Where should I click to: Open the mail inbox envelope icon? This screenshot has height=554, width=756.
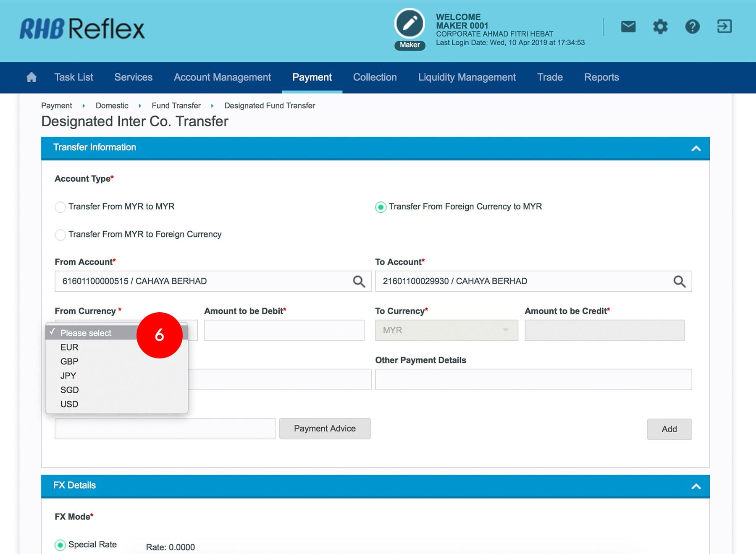click(628, 27)
